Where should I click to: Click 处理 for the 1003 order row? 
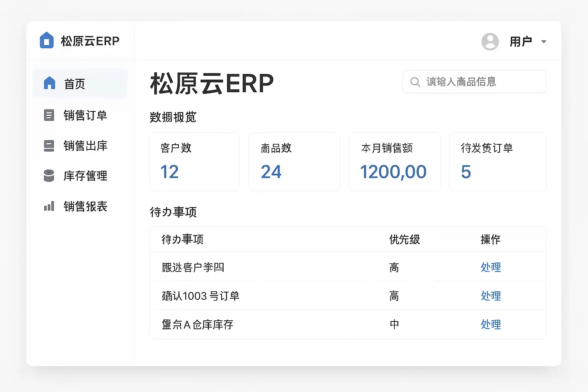tap(490, 296)
